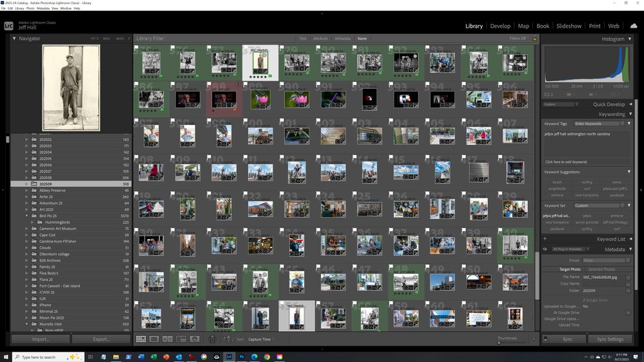Collapse the Keywording panel
This screenshot has height=362, width=644.
click(x=630, y=114)
